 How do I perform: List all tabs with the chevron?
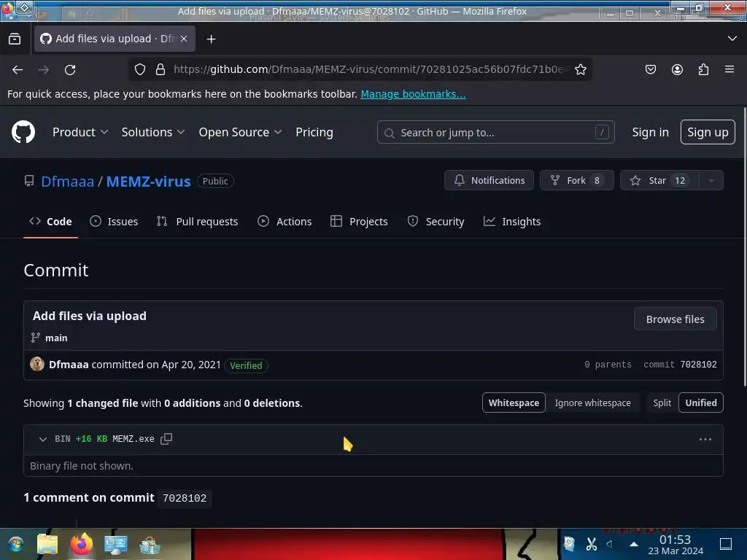click(x=732, y=39)
